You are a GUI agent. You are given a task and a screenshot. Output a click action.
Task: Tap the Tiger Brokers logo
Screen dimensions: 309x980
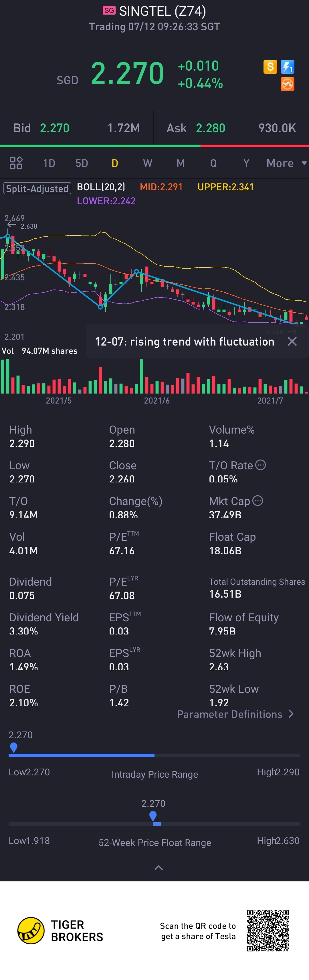pos(31,931)
